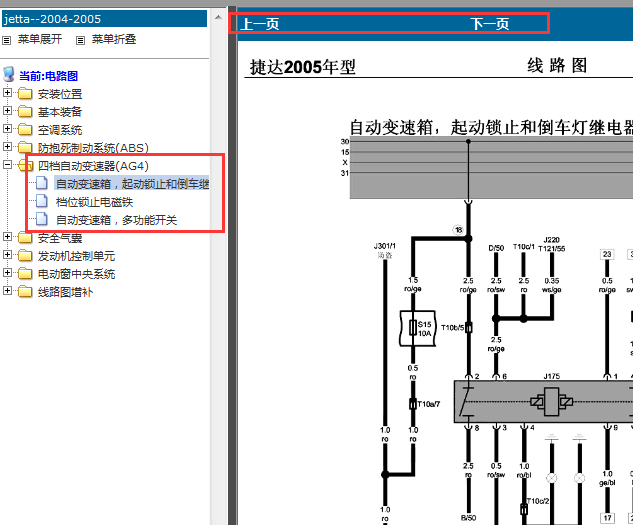The image size is (633, 525).
Task: Click the 电动窗中央系统 folder icon
Action: tap(25, 274)
